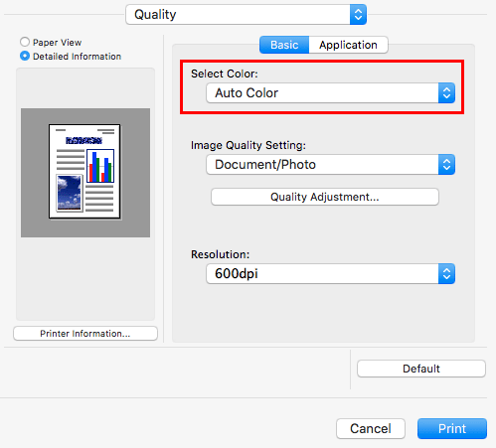
Task: Open the 600dpi resolution dropdown
Action: pyautogui.click(x=330, y=274)
